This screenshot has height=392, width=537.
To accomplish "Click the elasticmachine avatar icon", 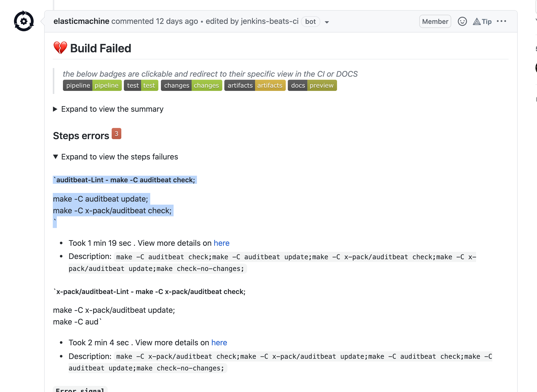I will point(24,21).
